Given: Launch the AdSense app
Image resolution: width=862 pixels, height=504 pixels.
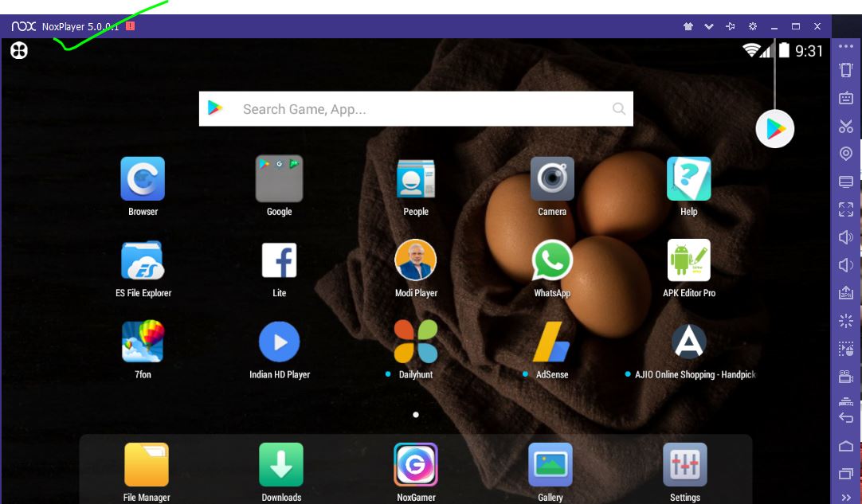Looking at the screenshot, I should click(551, 342).
